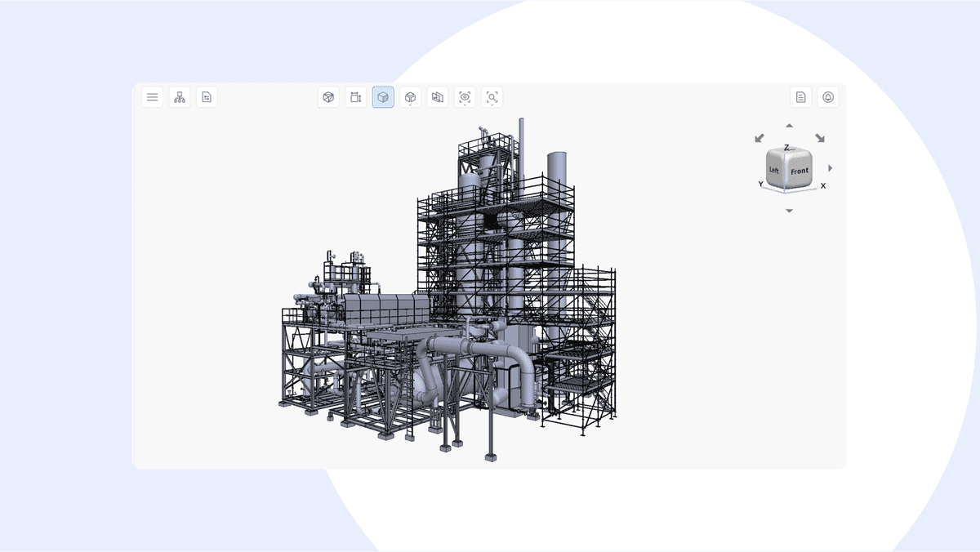Rotate view up with the top arrow

click(x=789, y=126)
